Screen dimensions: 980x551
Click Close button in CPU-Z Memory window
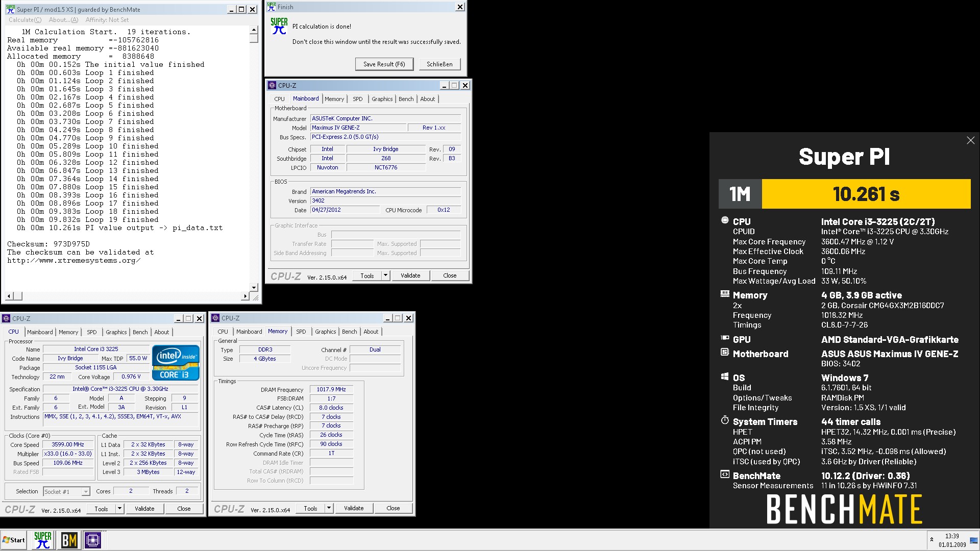pyautogui.click(x=393, y=508)
